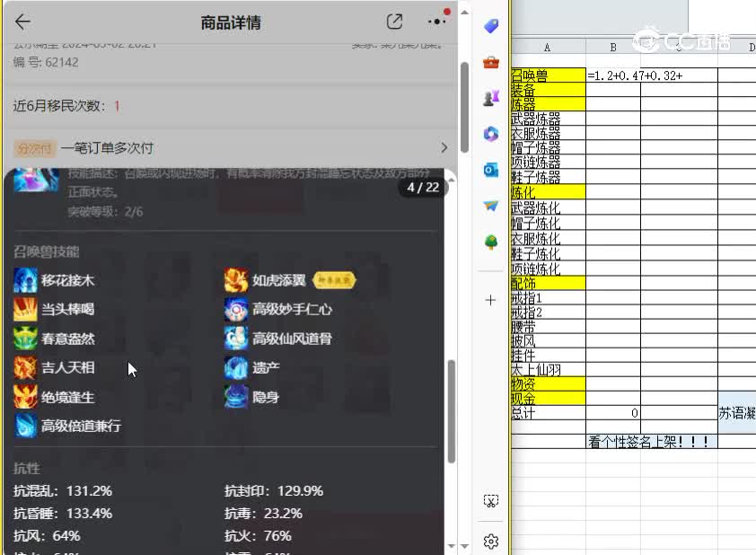Open the share icon in the title bar
The image size is (756, 555).
point(393,22)
